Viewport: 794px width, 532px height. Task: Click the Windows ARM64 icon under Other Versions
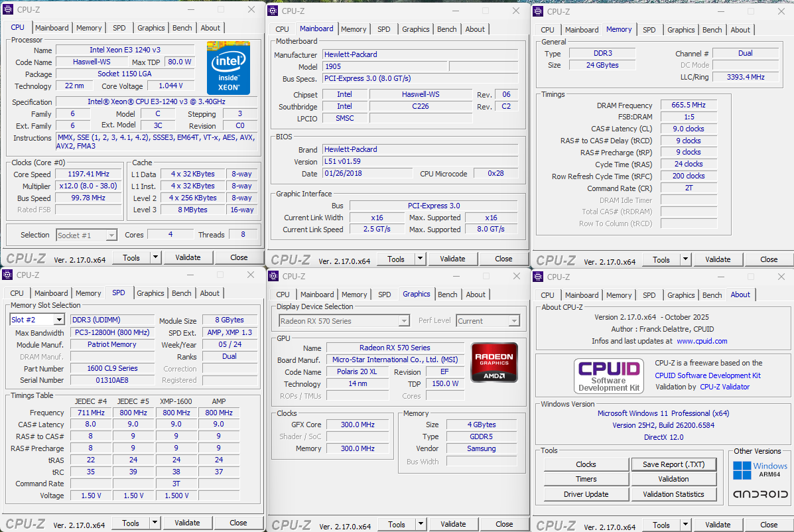coord(760,469)
